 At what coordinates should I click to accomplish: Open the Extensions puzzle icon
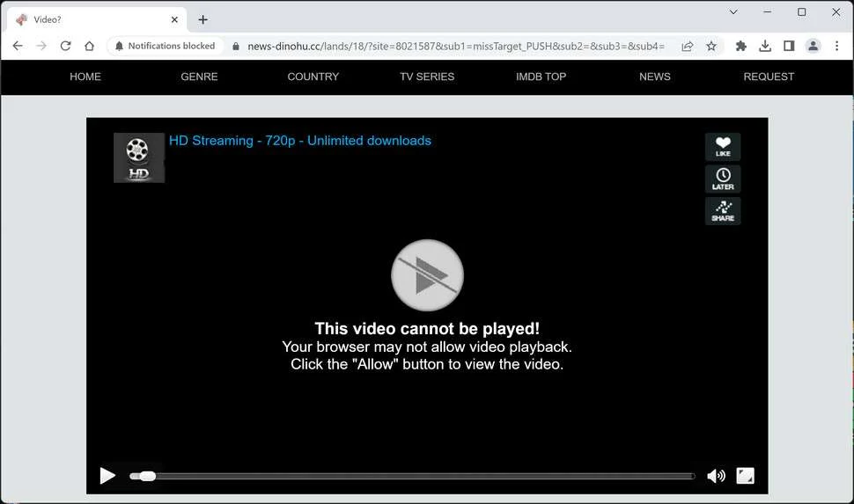pyautogui.click(x=740, y=47)
